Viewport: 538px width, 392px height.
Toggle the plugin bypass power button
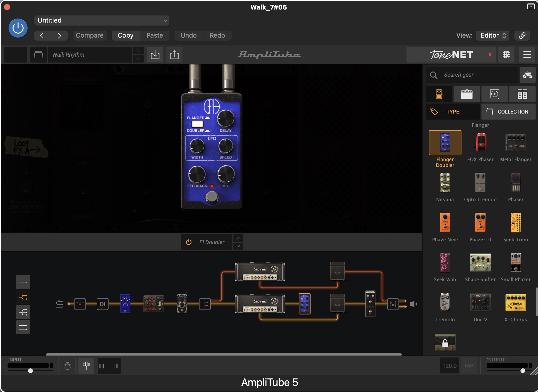[18, 28]
